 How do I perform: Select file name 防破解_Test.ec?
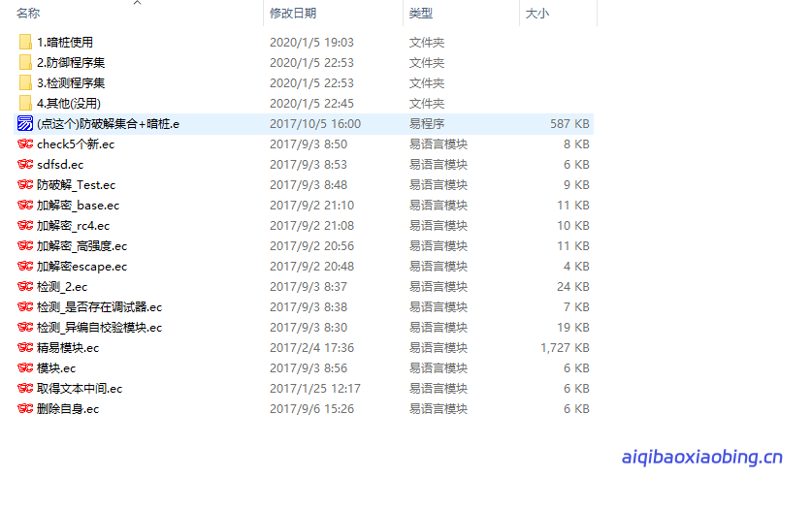point(76,185)
